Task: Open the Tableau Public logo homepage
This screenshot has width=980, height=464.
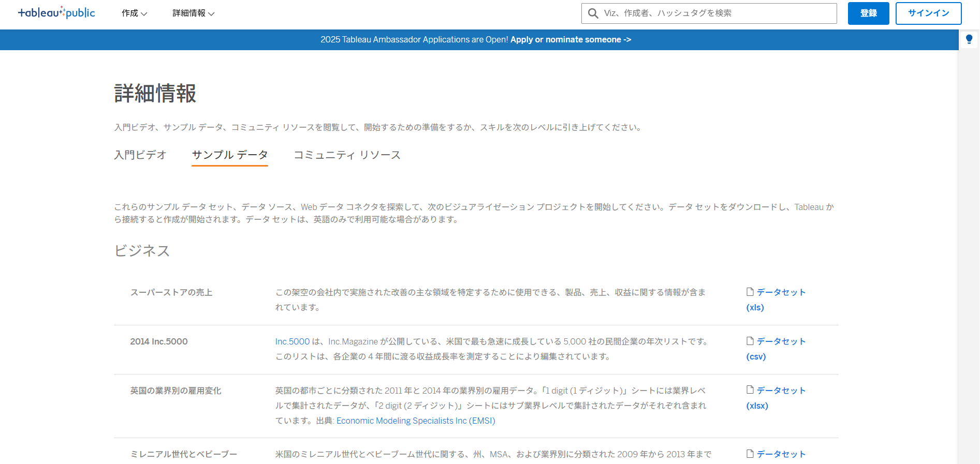Action: (56, 13)
